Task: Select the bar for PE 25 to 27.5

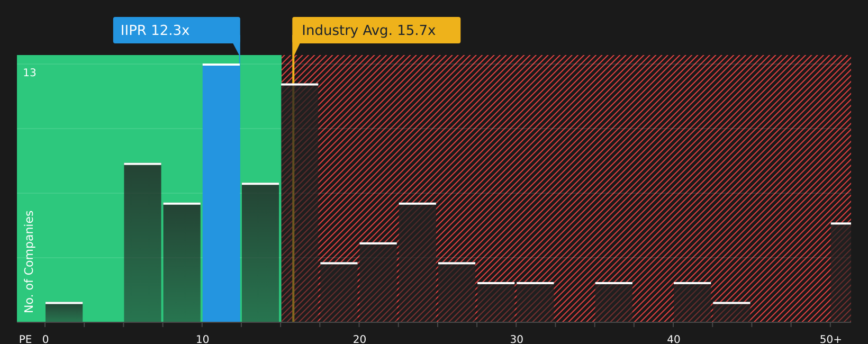Action: pyautogui.click(x=457, y=292)
